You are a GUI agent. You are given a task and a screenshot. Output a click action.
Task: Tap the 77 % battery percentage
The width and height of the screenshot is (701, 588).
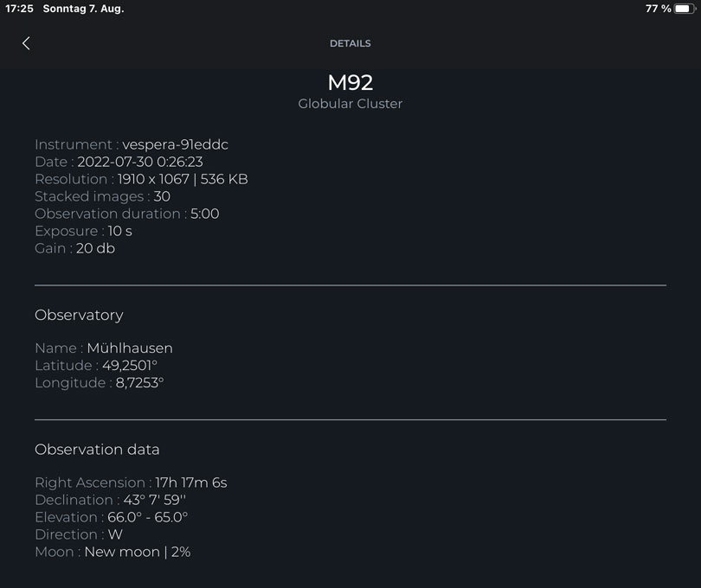(658, 9)
